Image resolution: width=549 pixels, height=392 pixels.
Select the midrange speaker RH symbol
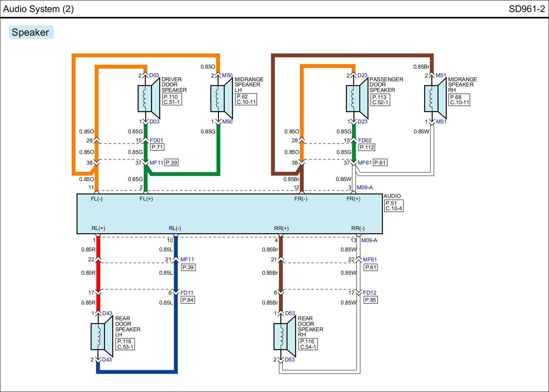click(435, 98)
